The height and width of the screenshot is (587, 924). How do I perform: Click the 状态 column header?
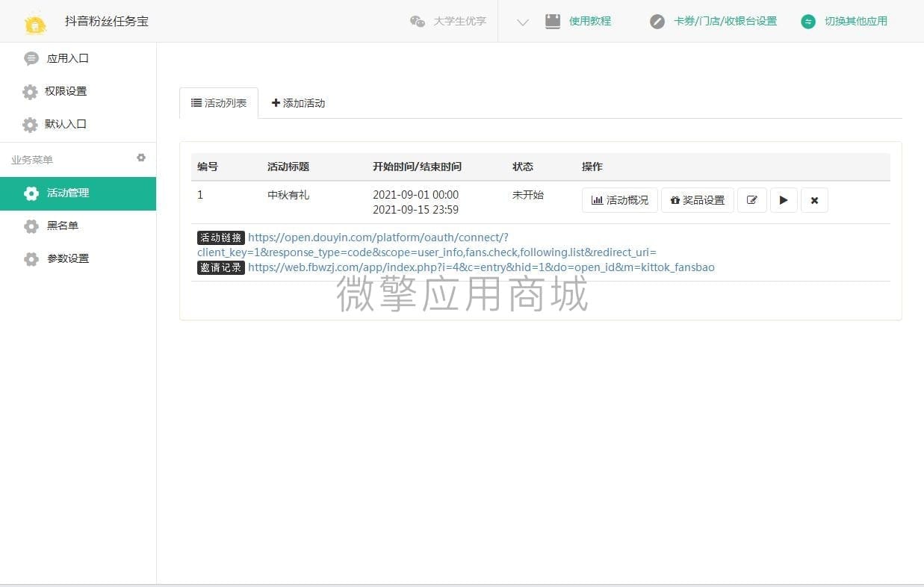coord(523,167)
